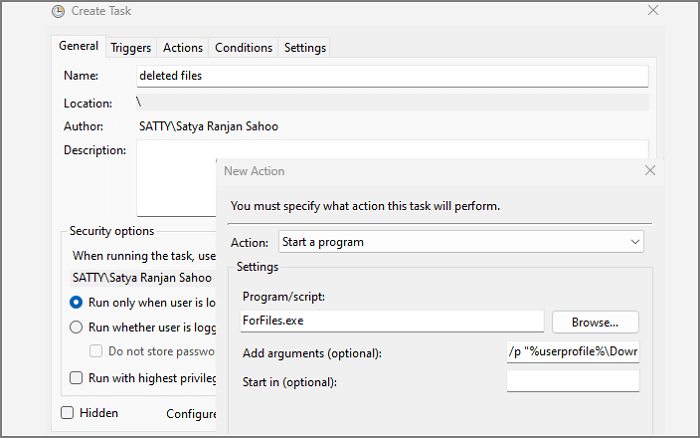The image size is (700, 438).
Task: Click the Program/script field with ForFiles.exe
Action: click(x=392, y=321)
